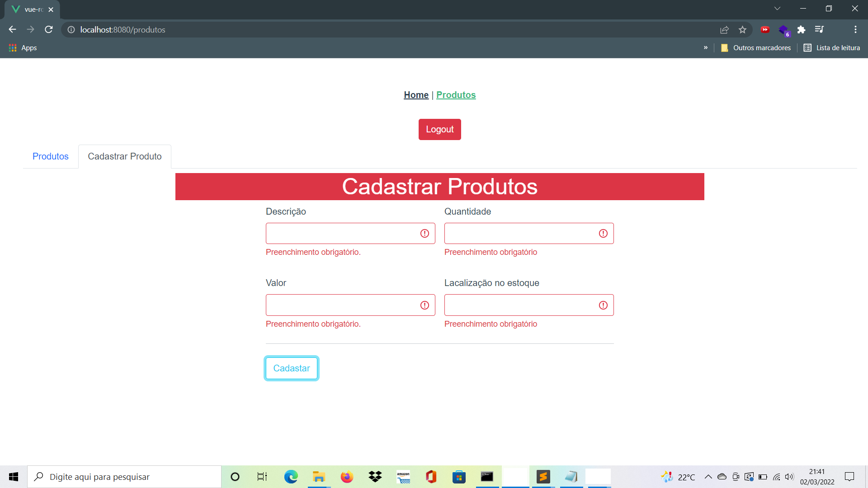The height and width of the screenshot is (488, 868).
Task: Expand the bookmarks overflow chevron
Action: click(x=706, y=47)
